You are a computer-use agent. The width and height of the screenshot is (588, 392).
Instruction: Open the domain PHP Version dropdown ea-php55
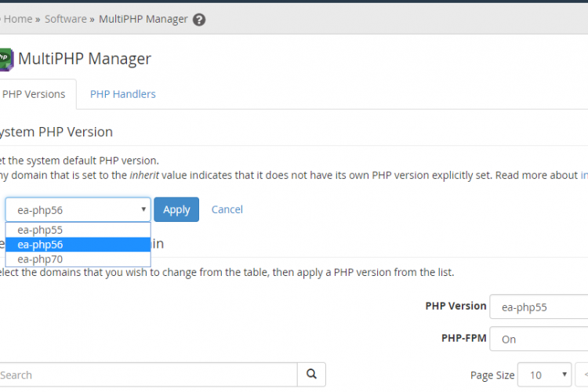(539, 307)
